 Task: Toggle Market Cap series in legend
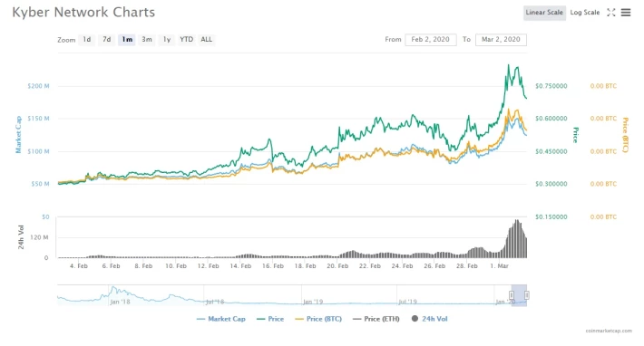221,319
